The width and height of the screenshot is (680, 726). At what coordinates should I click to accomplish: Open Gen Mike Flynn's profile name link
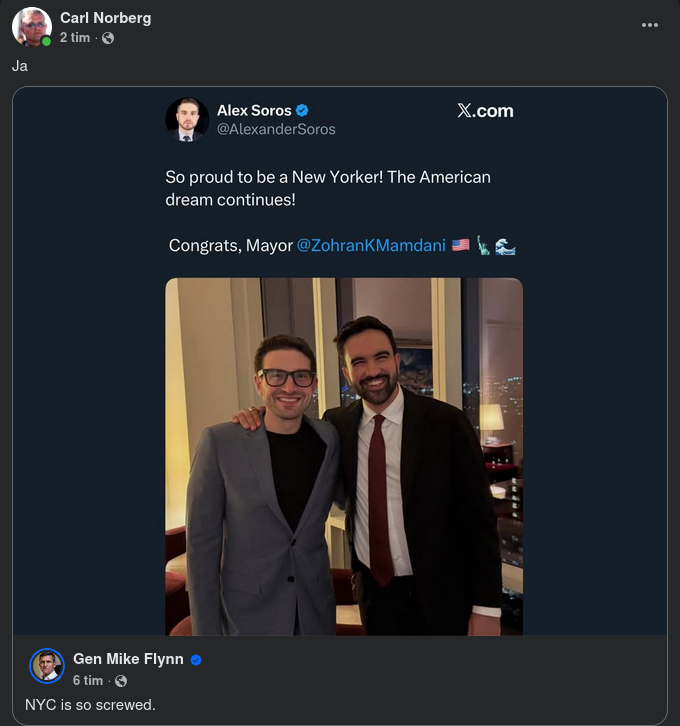pos(129,660)
